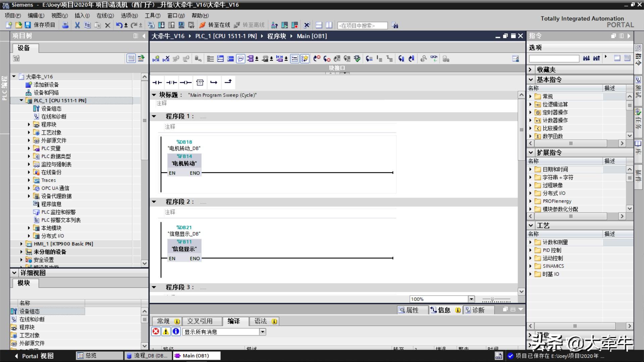Click the Print icon in toolbar
The height and width of the screenshot is (362, 644).
(65, 25)
